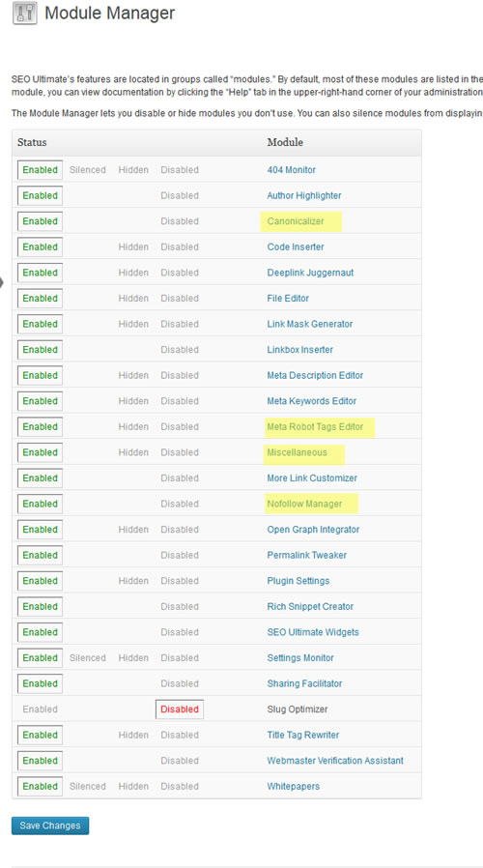483x868 pixels.
Task: Click the Slug Optimizer module name
Action: point(298,709)
